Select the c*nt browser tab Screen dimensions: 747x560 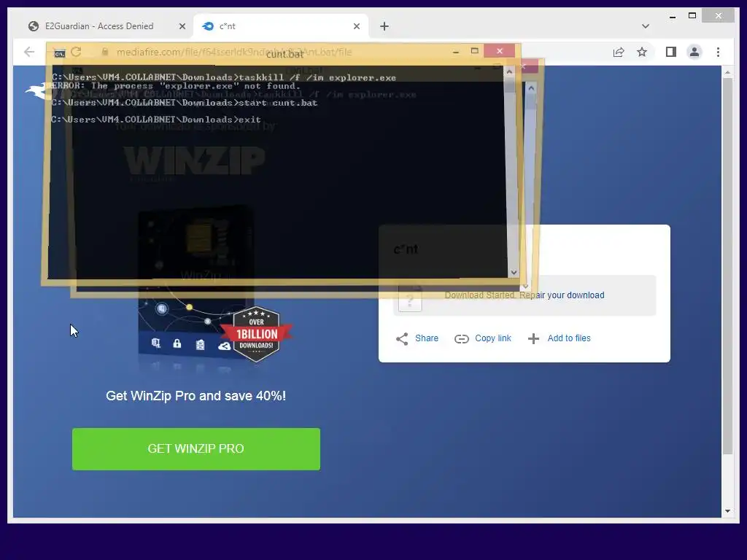point(281,26)
